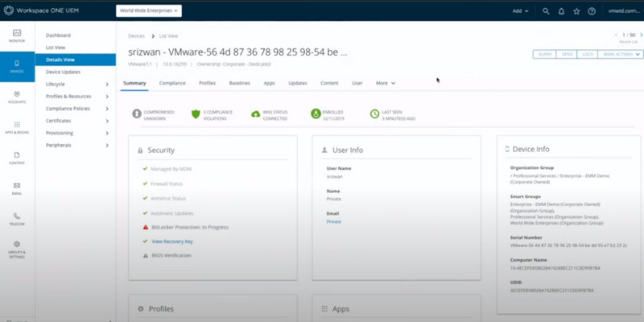This screenshot has width=644, height=322.
Task: Click the Device Info phone icon
Action: (507, 149)
